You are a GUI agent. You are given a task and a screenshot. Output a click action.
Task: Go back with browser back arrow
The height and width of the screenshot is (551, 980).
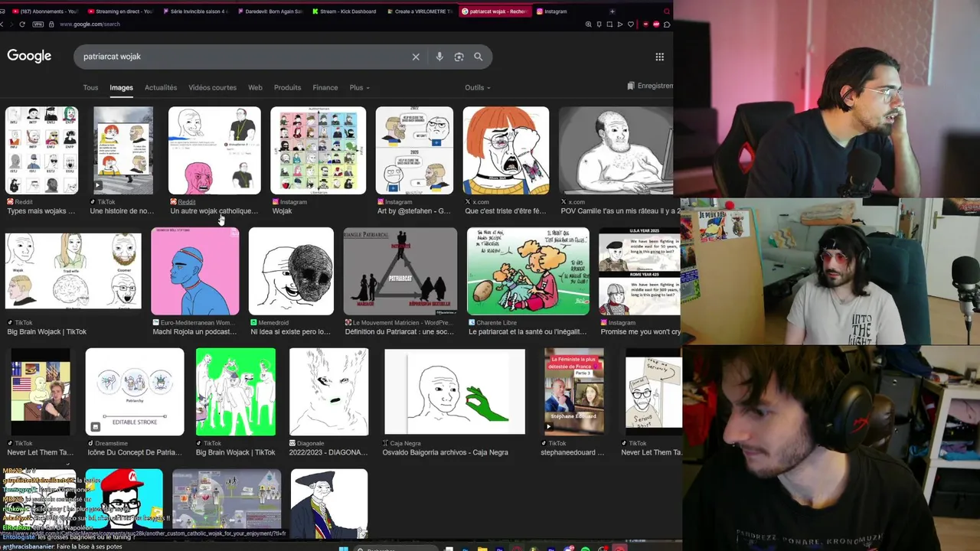tap(3, 24)
